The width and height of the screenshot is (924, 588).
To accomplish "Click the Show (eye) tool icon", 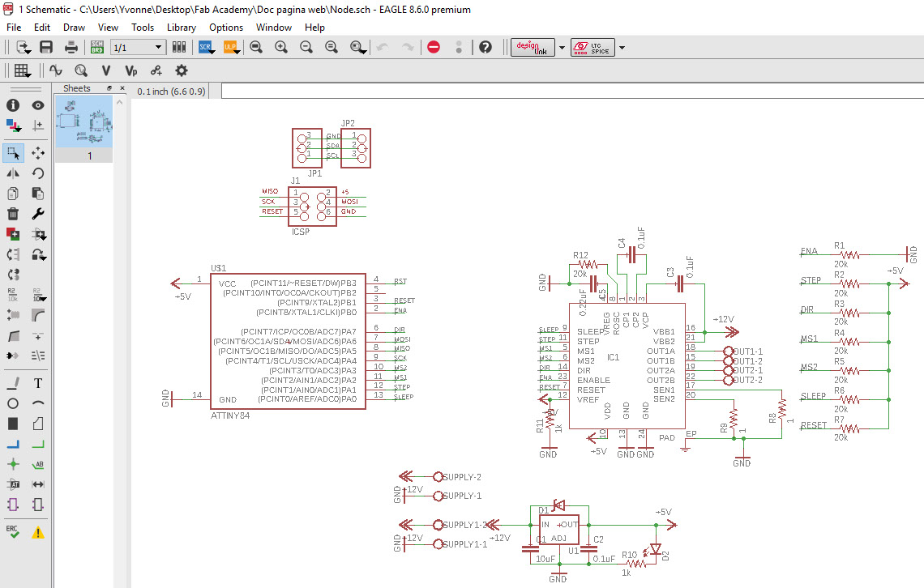I will click(x=38, y=105).
